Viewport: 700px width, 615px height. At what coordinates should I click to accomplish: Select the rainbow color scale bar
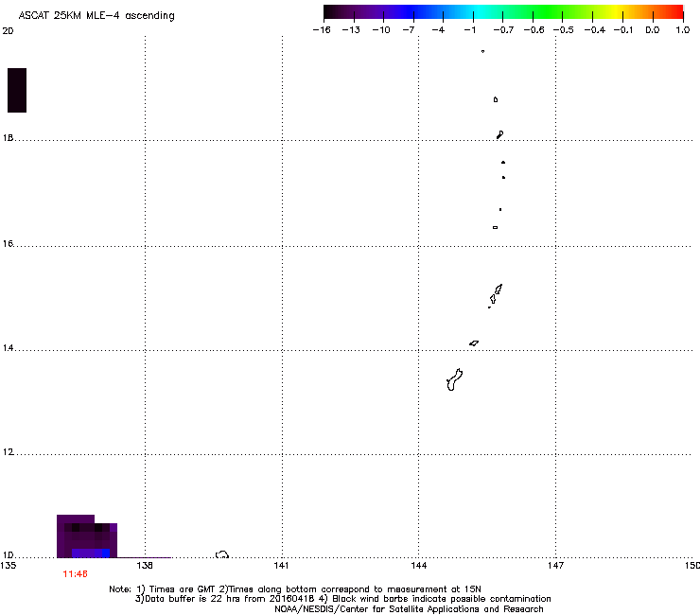tap(503, 12)
